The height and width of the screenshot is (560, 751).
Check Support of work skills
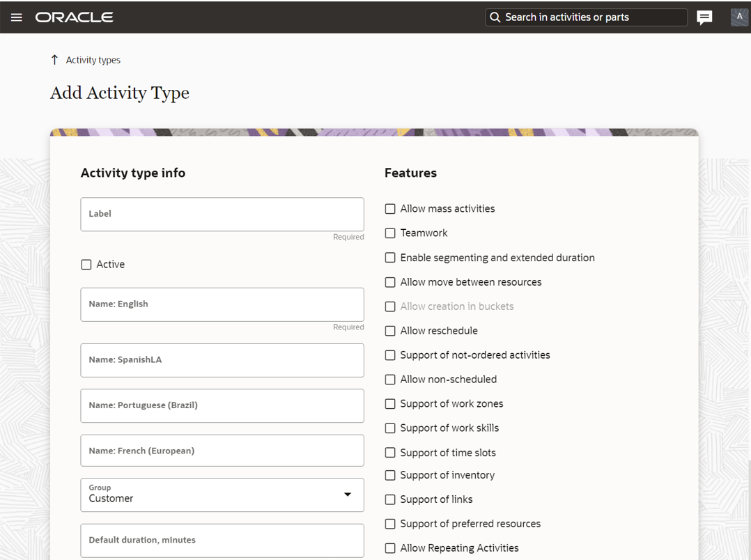[390, 428]
